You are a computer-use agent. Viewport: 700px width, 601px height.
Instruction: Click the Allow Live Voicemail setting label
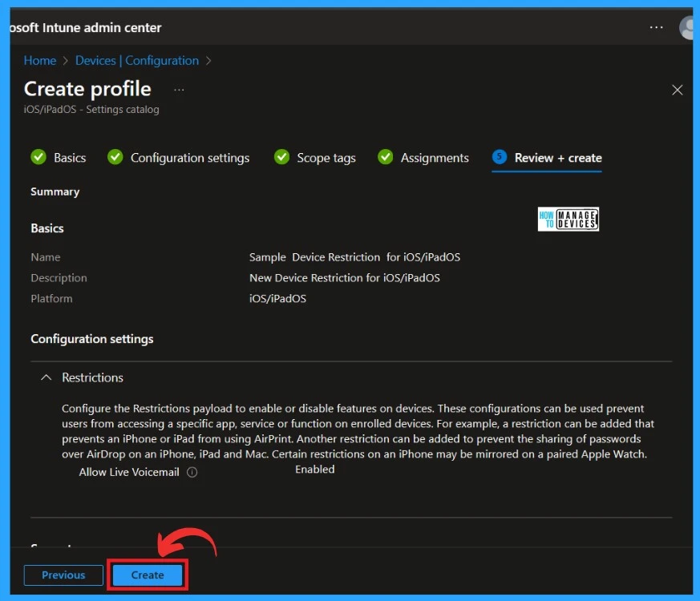(x=129, y=472)
